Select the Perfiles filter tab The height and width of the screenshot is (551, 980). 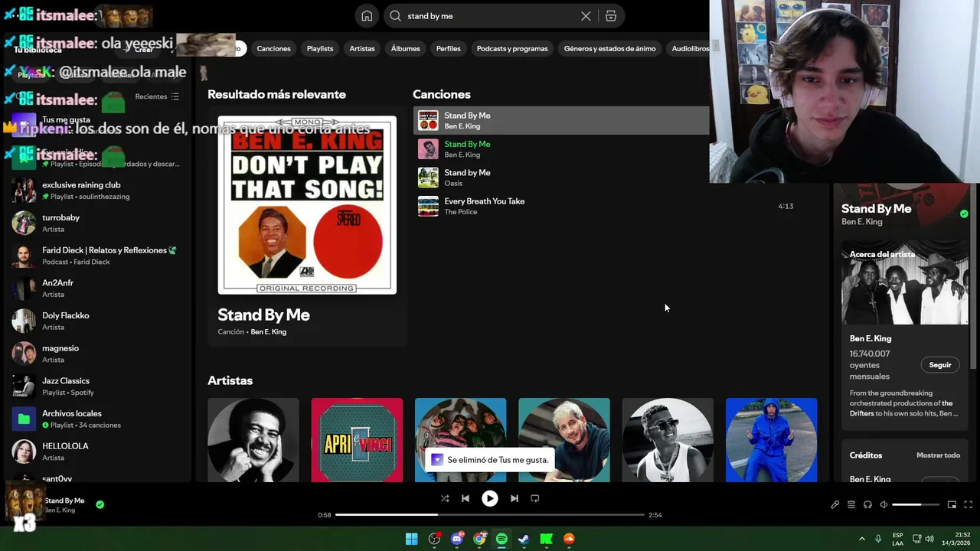[449, 48]
